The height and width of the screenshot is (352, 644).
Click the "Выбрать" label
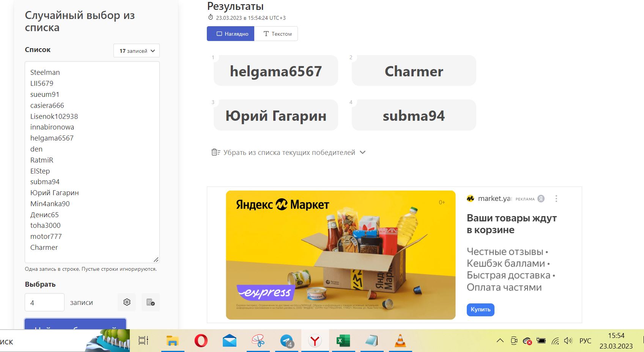40,284
